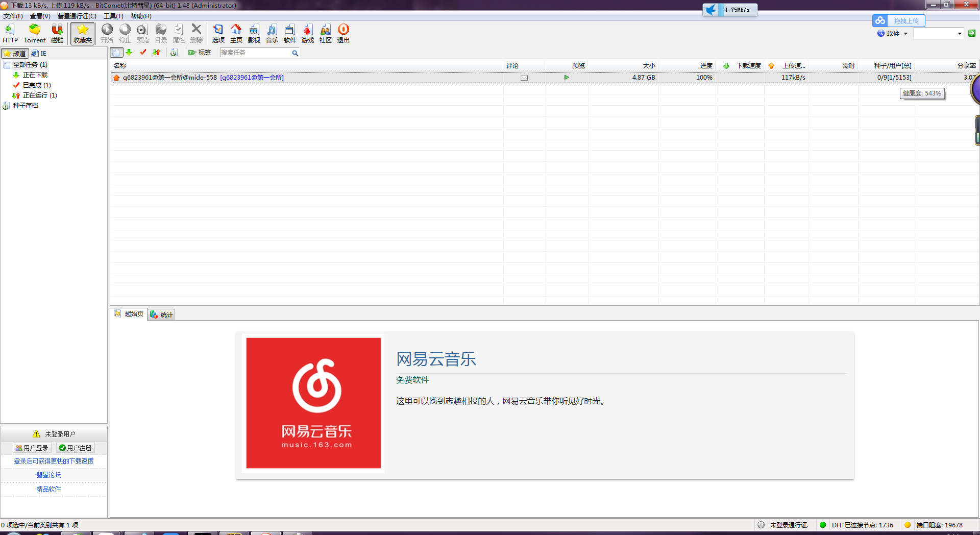The image size is (980, 535).
Task: Select 已完成 (1) in task tree
Action: 37,85
